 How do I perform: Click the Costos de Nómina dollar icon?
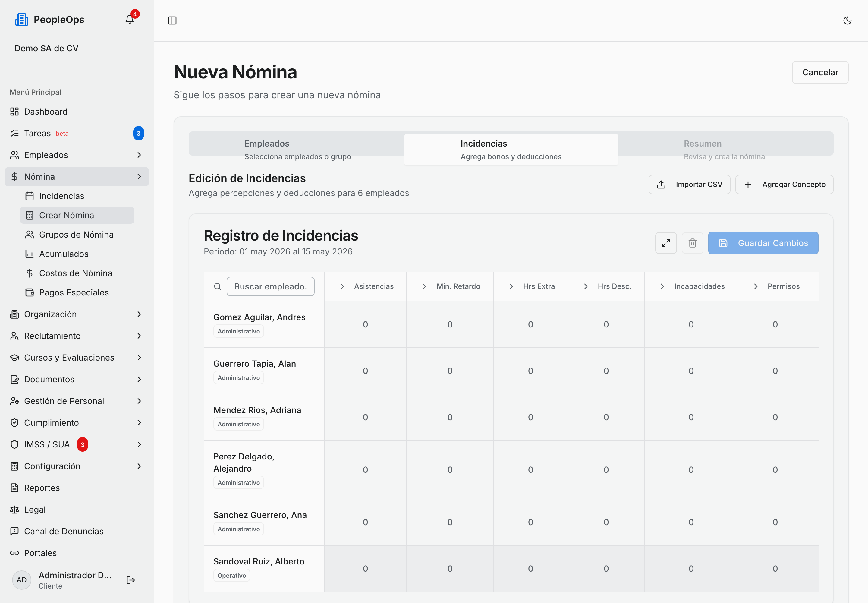pos(30,273)
